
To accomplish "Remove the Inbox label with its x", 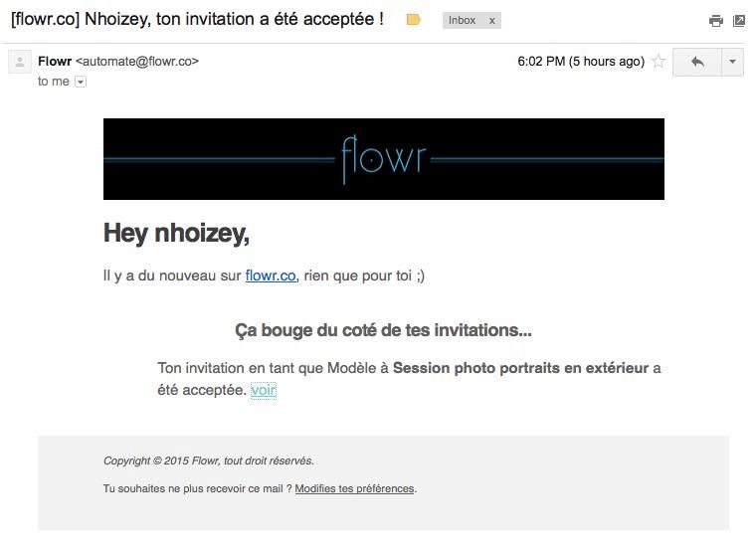I will [491, 20].
